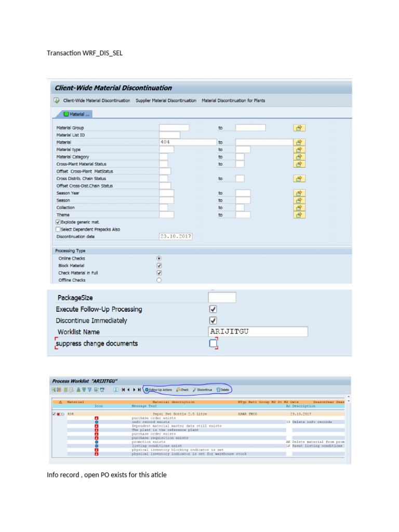This screenshot has height=532, width=399.
Task: Select the Material tab
Action: point(76,114)
